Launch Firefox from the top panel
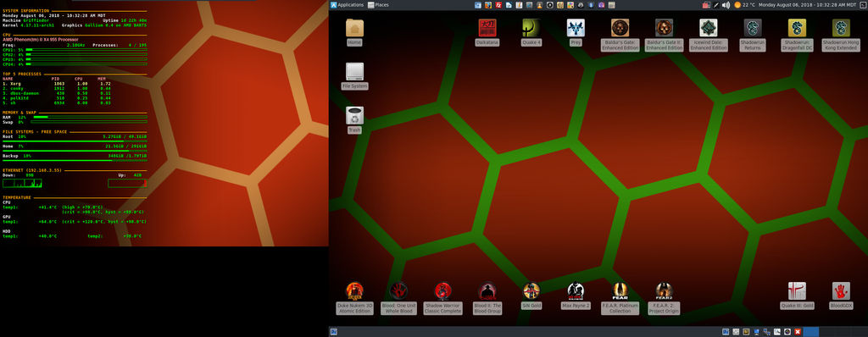868x337 pixels. click(x=488, y=5)
